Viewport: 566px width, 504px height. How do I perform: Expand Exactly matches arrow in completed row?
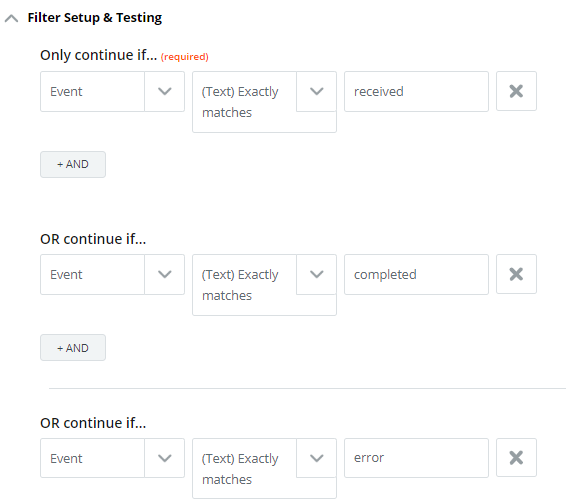[x=317, y=274]
